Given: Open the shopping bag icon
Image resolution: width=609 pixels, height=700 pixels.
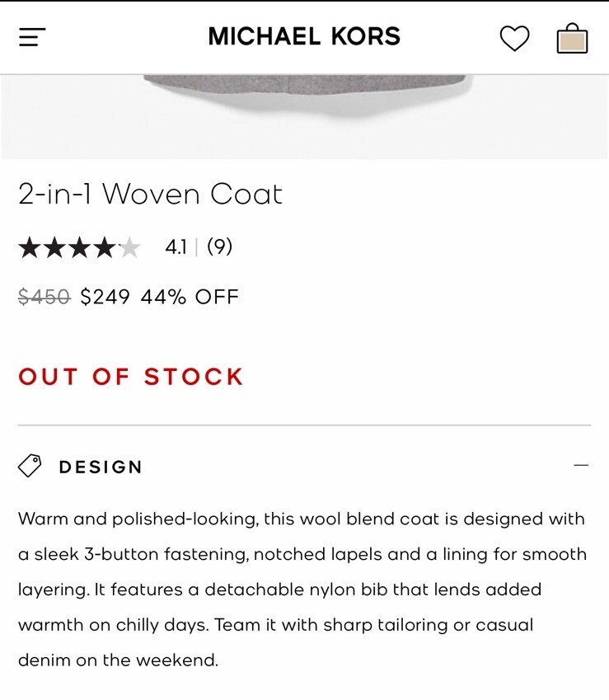Looking at the screenshot, I should pyautogui.click(x=572, y=39).
